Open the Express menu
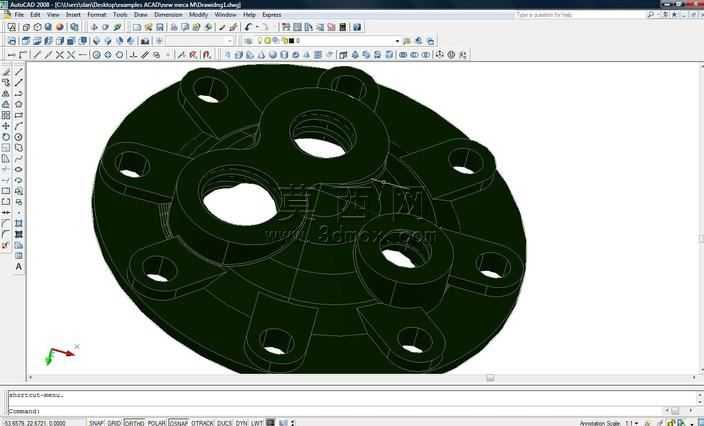The image size is (704, 426). [272, 15]
